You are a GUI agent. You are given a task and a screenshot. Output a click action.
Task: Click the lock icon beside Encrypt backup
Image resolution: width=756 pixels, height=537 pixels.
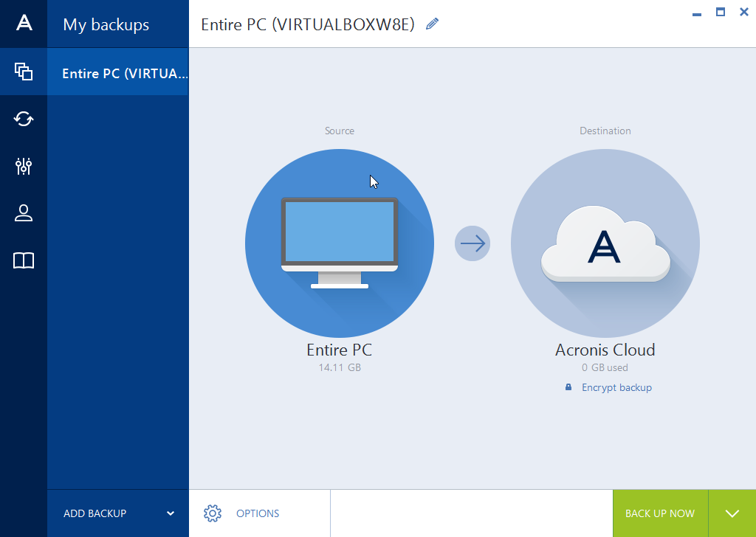coord(568,387)
